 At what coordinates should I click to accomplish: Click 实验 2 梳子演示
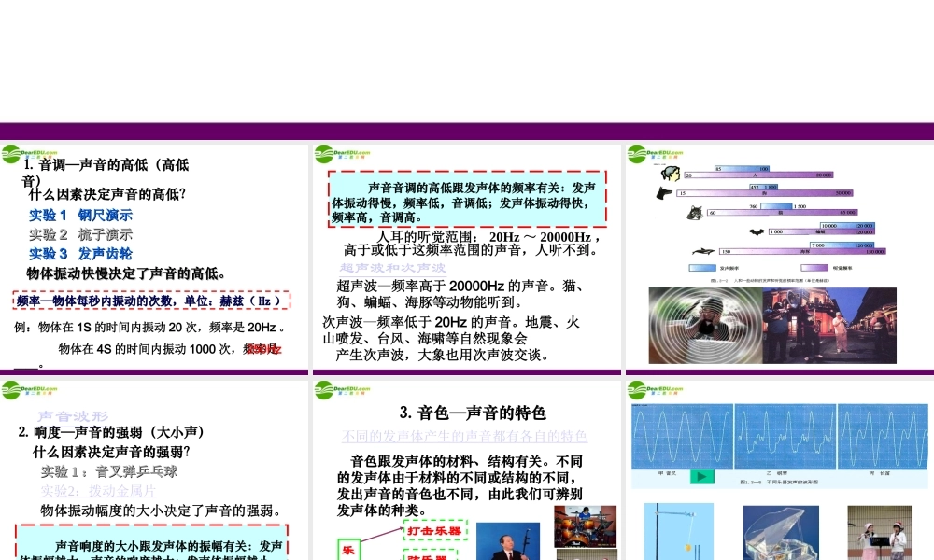pyautogui.click(x=80, y=234)
